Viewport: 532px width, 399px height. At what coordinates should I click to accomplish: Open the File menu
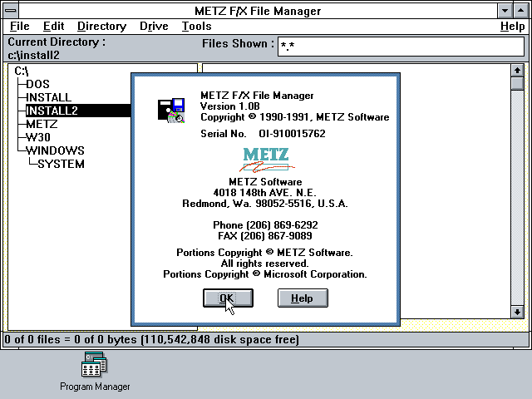[x=20, y=26]
